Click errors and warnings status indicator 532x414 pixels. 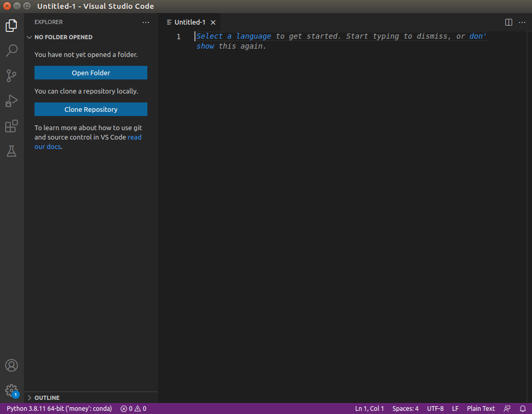point(133,408)
